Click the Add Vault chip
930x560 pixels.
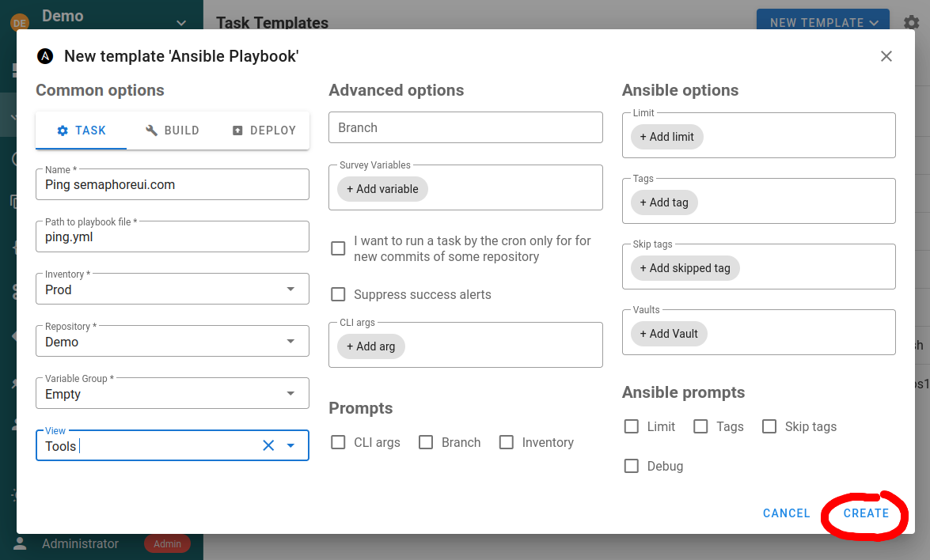point(669,334)
